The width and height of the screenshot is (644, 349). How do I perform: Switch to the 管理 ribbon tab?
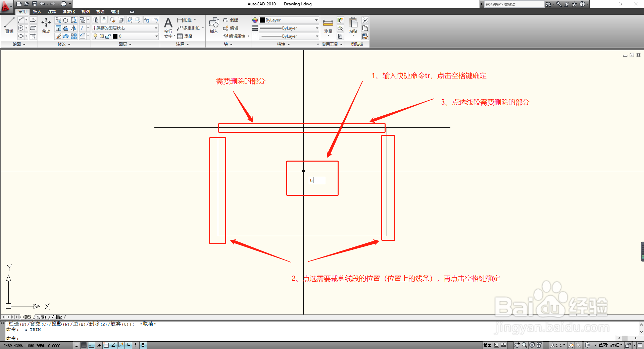point(100,12)
